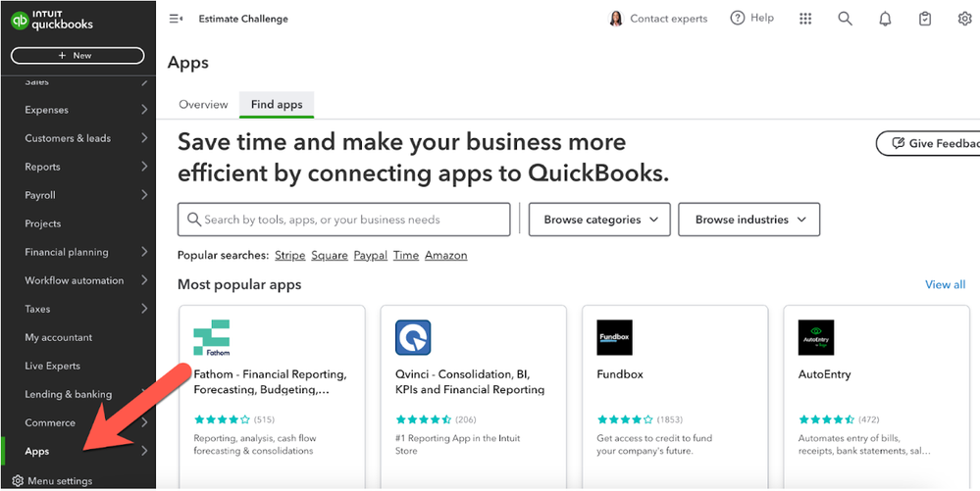This screenshot has width=980, height=491.
Task: Select the Find apps tab
Action: [x=277, y=105]
